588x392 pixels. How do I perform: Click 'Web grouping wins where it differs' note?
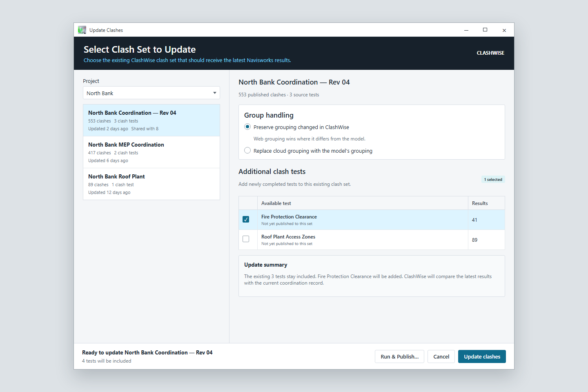coord(310,139)
